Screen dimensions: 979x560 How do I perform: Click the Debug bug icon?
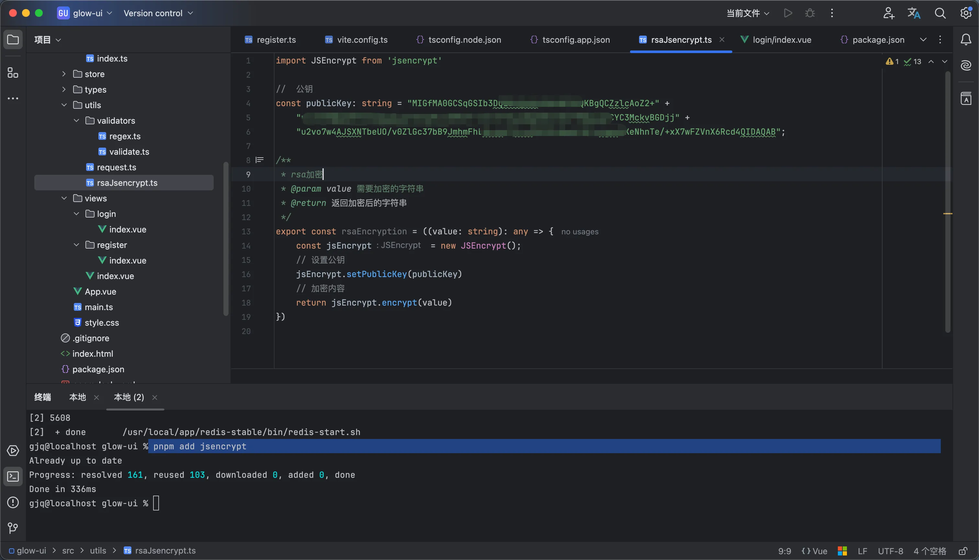810,13
